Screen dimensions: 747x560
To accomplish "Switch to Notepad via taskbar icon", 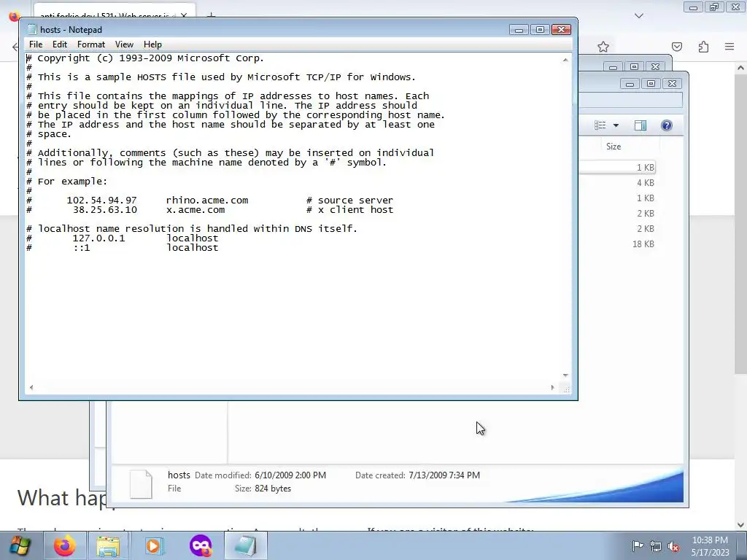I will click(246, 545).
